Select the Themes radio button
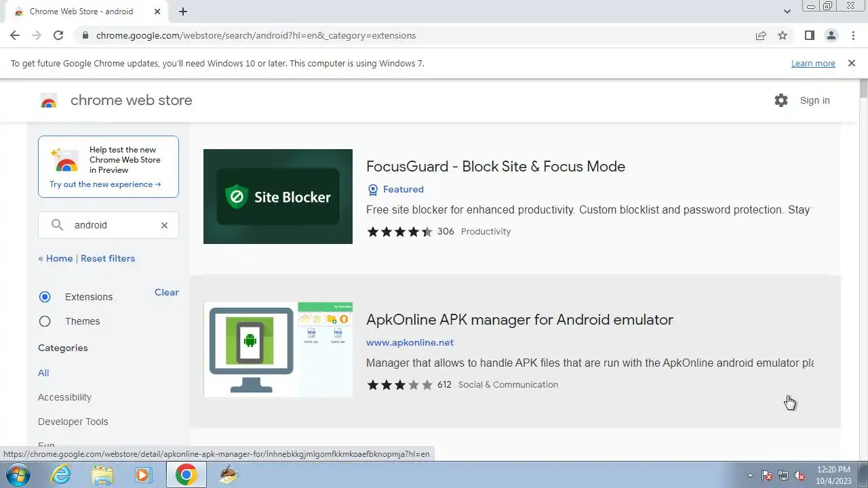 point(45,321)
